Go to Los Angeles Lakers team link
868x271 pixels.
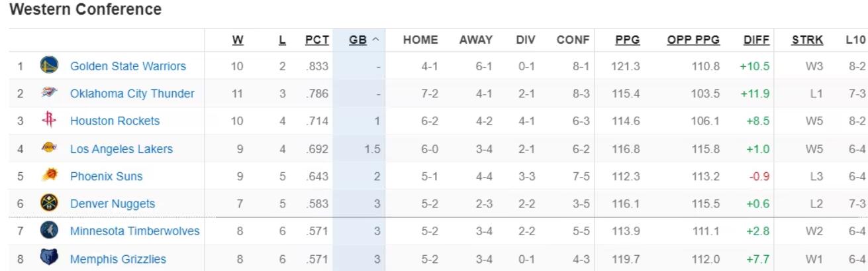coord(121,148)
